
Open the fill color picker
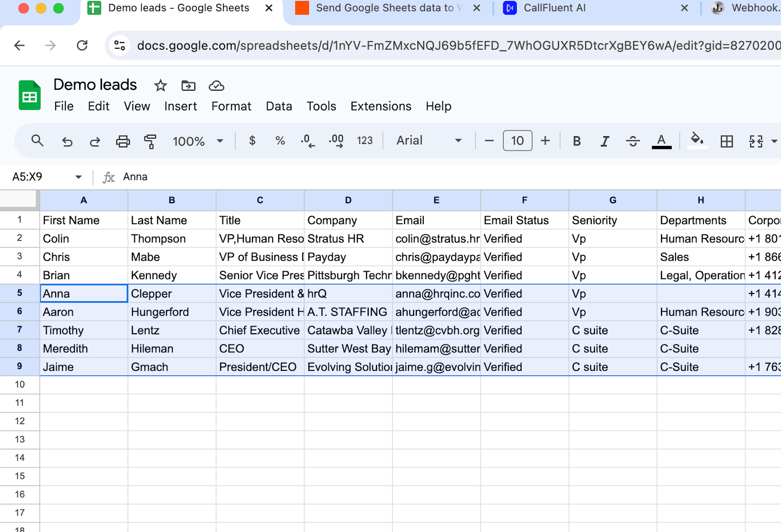tap(697, 141)
